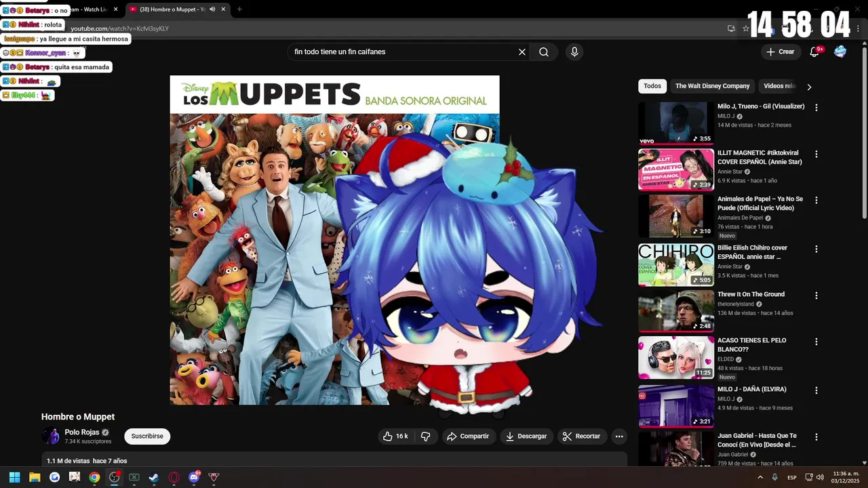Open Google Chrome from taskbar

coord(94,477)
